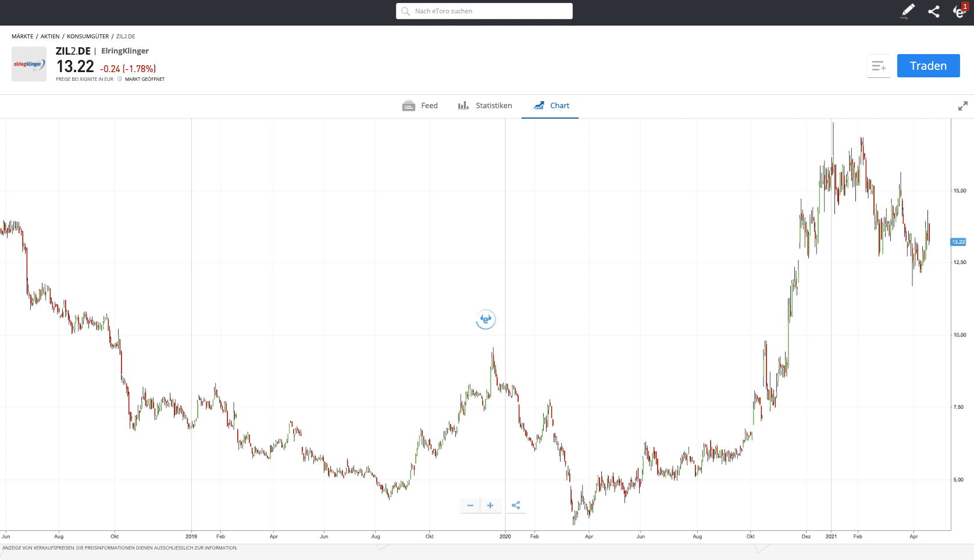Open the KONSUMGÜTER breadcrumb link
Viewport: 974px width, 560px height.
(x=88, y=37)
